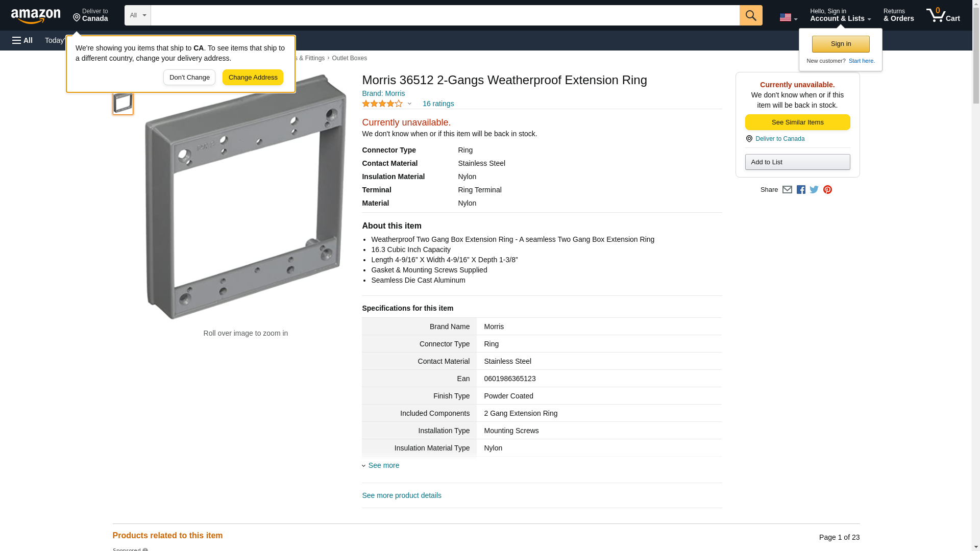Screen dimensions: 980x551
Task: Share this product on Twitter
Action: pyautogui.click(x=814, y=190)
